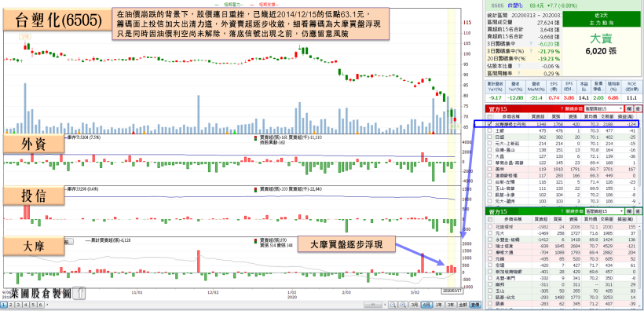Check the 大昌 broker checkbox
Screen dimensions: 644x311
489,156
